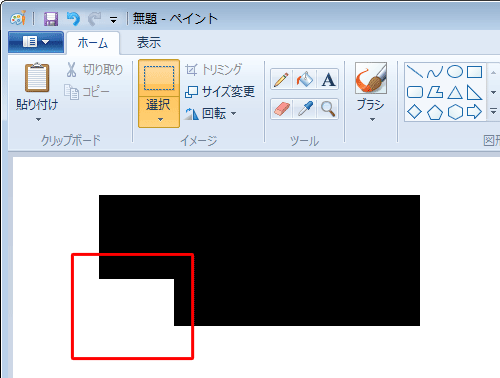Click the Paint application icon in title bar
This screenshot has height=378, width=500.
(x=18, y=18)
